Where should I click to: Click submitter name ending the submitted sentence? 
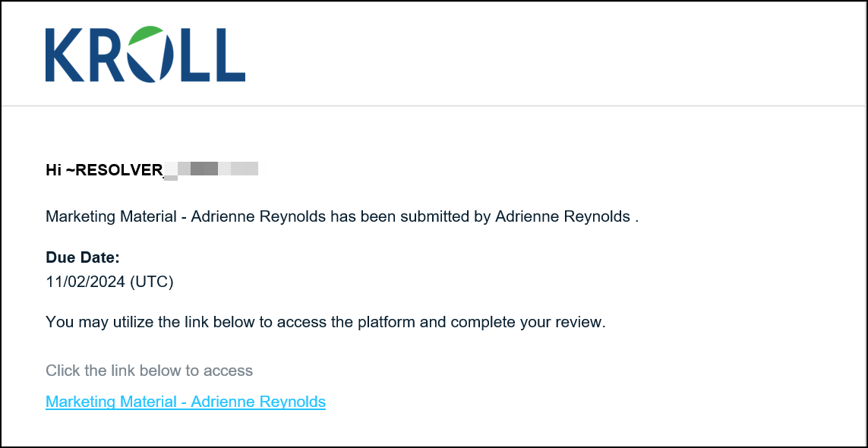point(562,216)
